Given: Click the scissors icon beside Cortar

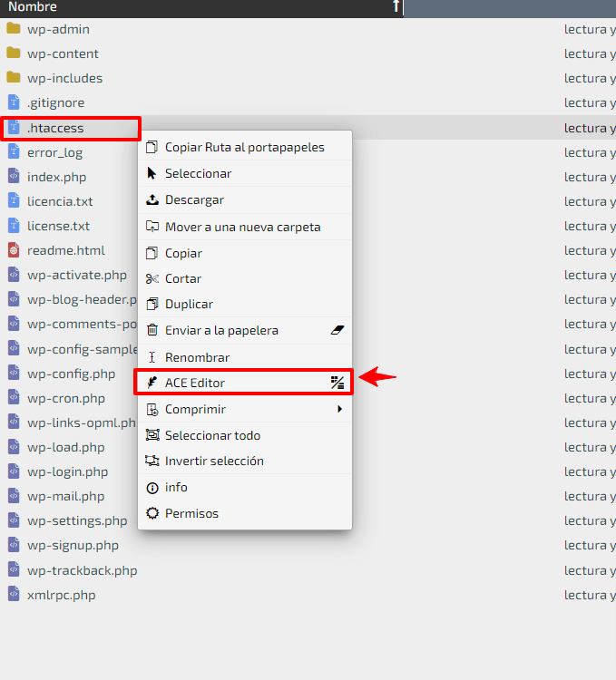Looking at the screenshot, I should coord(152,278).
